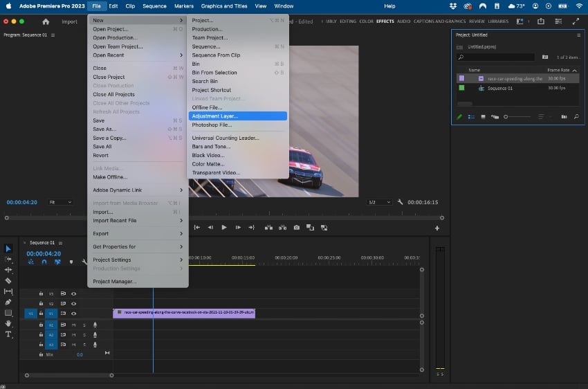This screenshot has height=389, width=588.
Task: Toggle the lock on track V2
Action: (x=41, y=304)
